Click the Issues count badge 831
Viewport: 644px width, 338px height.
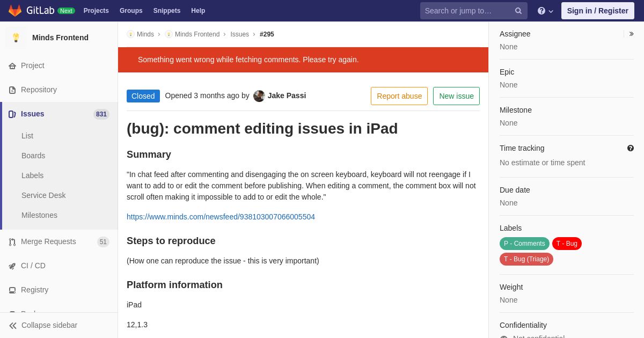101,114
